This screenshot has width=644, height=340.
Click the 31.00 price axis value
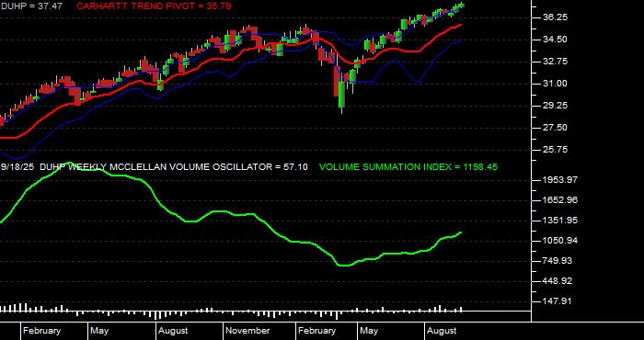555,84
